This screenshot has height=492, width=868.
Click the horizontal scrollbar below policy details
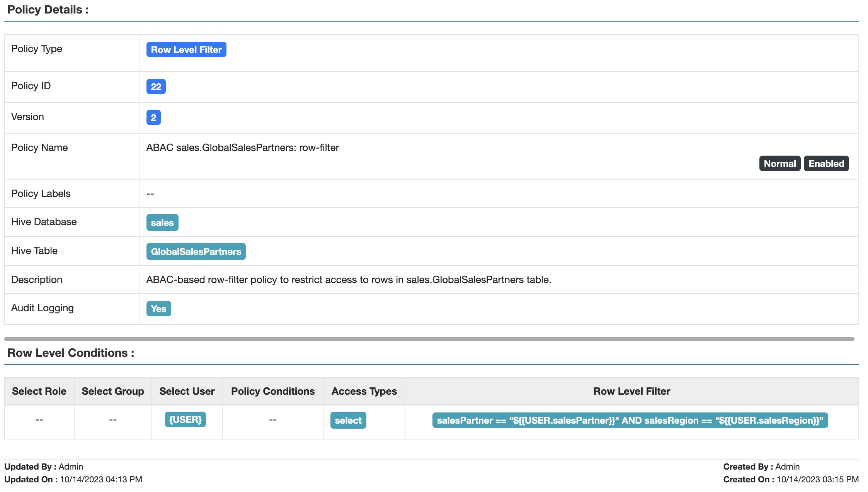tap(429, 339)
